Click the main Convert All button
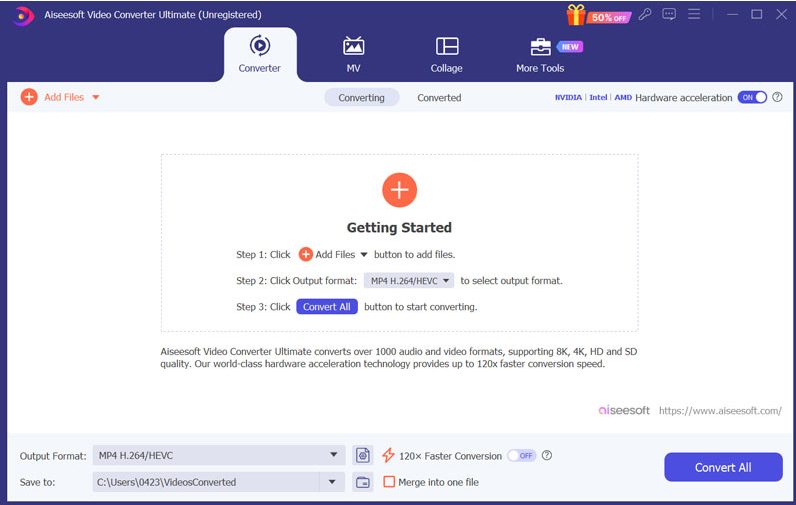Image resolution: width=796 pixels, height=505 pixels. 723,467
